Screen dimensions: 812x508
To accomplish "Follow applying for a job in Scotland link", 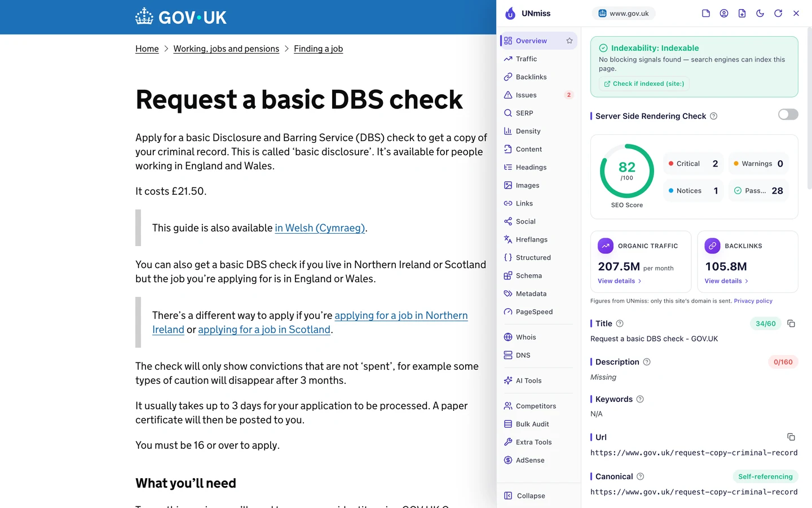I will 264,330.
